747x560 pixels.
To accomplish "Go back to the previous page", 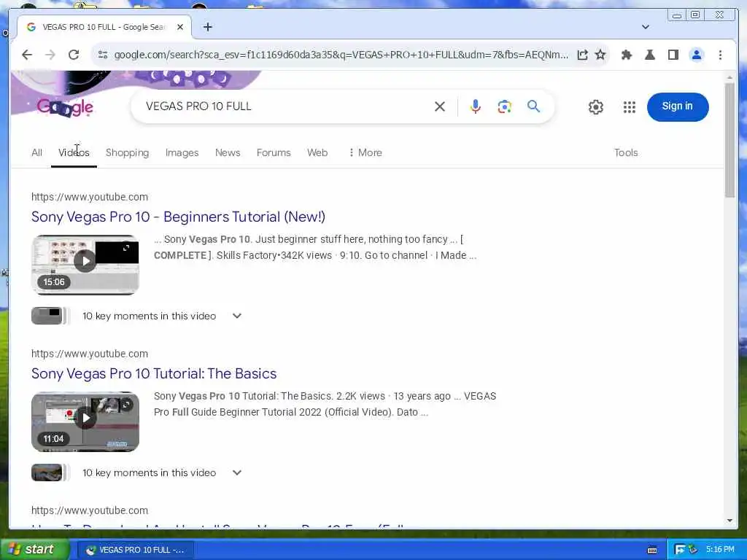I will [x=27, y=55].
